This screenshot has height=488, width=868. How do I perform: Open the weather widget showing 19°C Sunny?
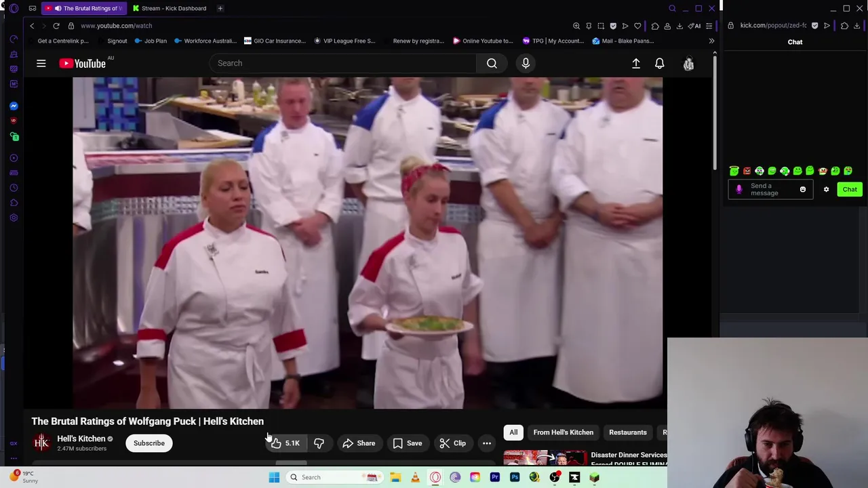[x=25, y=477]
